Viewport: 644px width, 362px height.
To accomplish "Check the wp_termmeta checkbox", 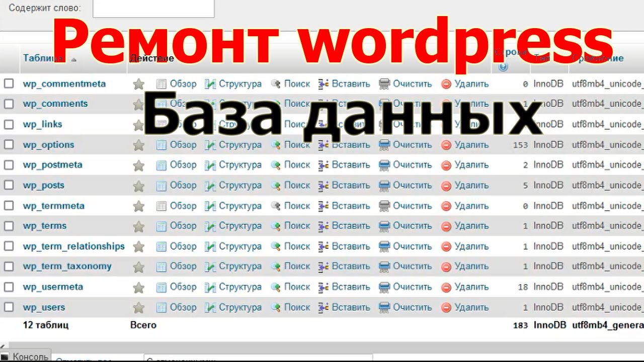I will tap(9, 205).
